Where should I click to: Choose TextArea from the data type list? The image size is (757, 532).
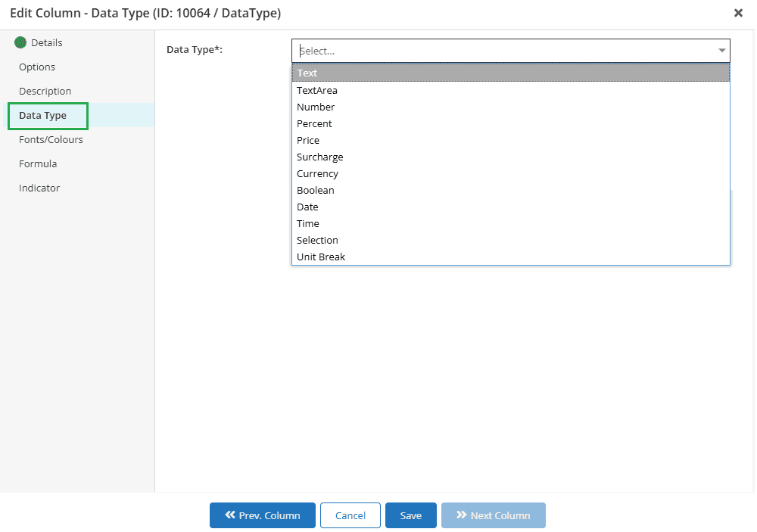click(x=511, y=90)
